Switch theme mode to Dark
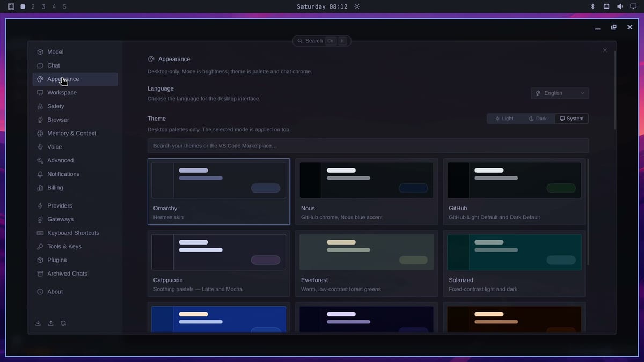Image resolution: width=644 pixels, height=362 pixels. 538,119
